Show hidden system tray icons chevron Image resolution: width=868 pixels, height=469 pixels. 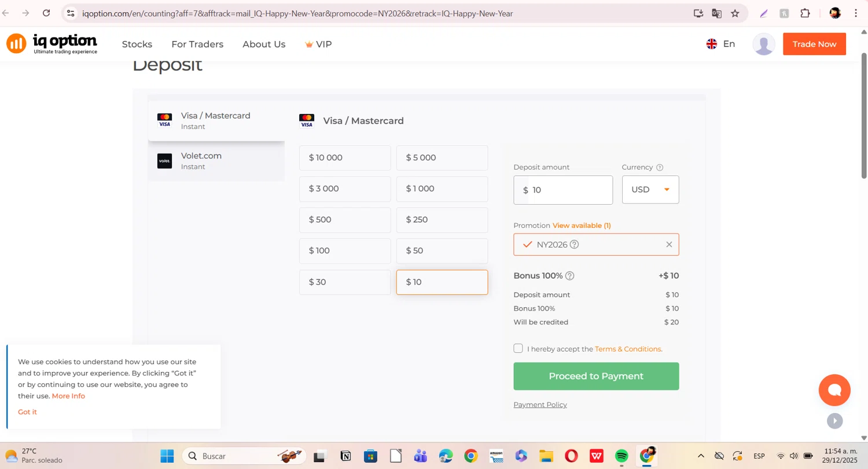[x=701, y=456]
